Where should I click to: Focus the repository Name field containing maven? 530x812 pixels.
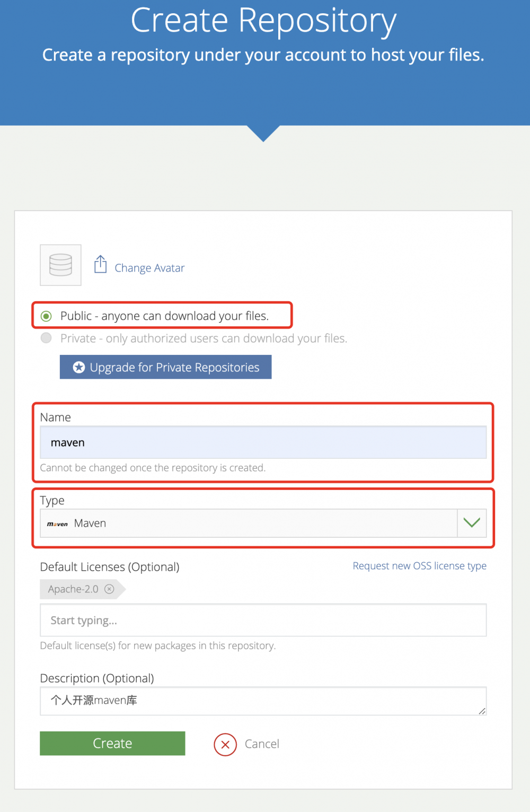(263, 442)
